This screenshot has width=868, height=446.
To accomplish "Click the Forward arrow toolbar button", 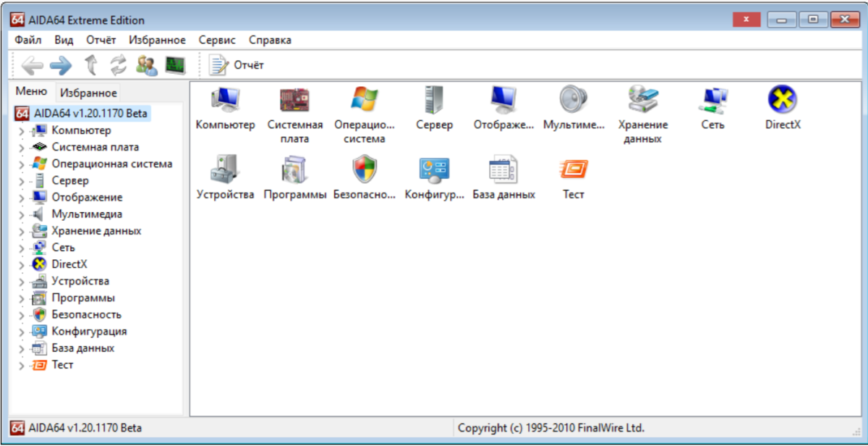I will pyautogui.click(x=61, y=66).
